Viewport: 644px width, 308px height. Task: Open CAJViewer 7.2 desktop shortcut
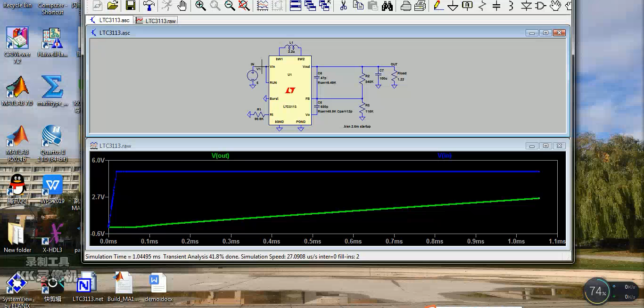click(x=17, y=45)
